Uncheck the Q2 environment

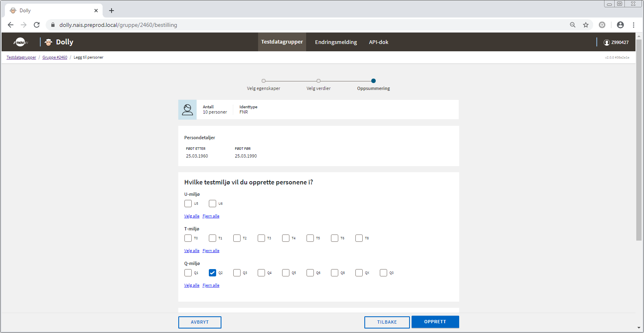click(212, 273)
